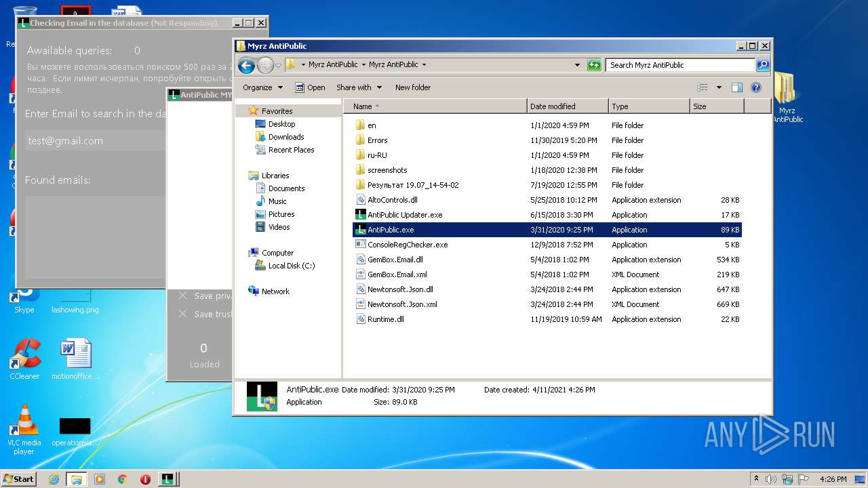Image resolution: width=868 pixels, height=488 pixels.
Task: Open the view options dropdown arrow
Action: point(719,87)
